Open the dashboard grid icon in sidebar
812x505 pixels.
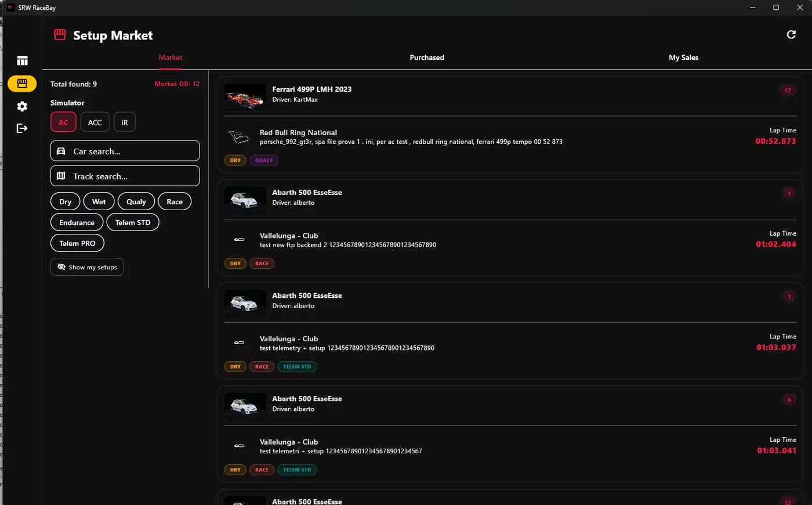22,60
